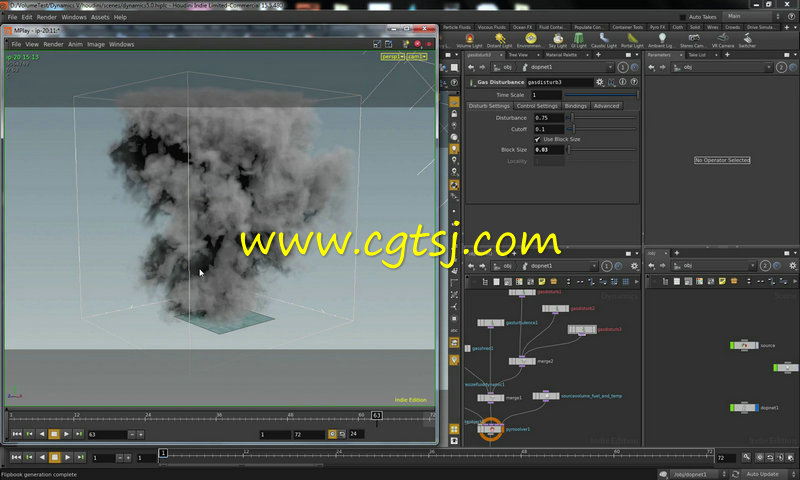
Task: Switch to Bindings tab
Action: (576, 106)
